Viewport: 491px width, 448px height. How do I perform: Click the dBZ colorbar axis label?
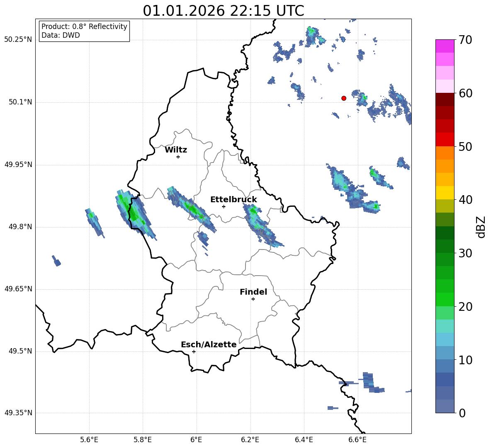coord(481,227)
